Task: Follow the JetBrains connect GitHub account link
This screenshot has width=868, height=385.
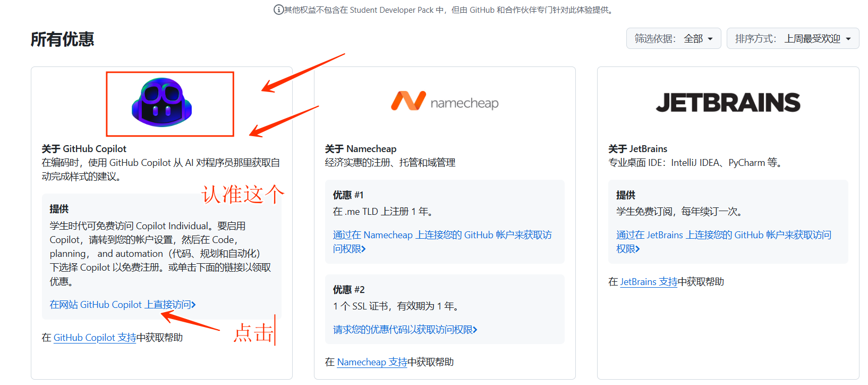Action: 724,235
